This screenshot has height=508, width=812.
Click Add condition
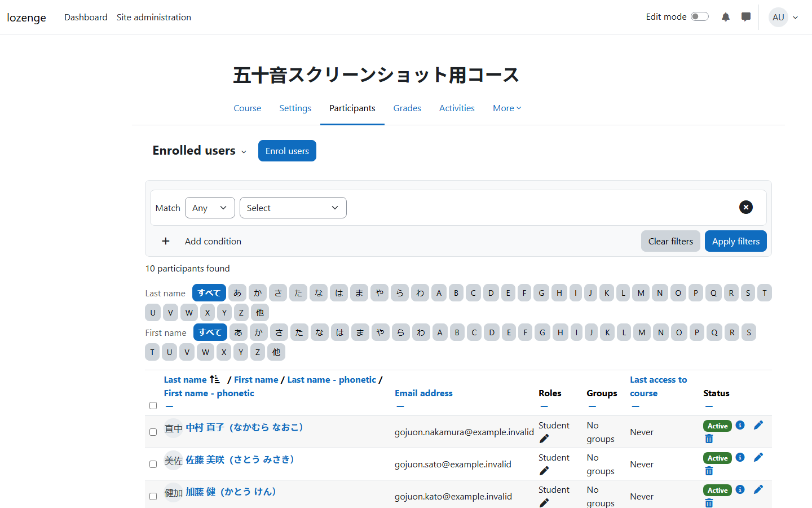[213, 241]
